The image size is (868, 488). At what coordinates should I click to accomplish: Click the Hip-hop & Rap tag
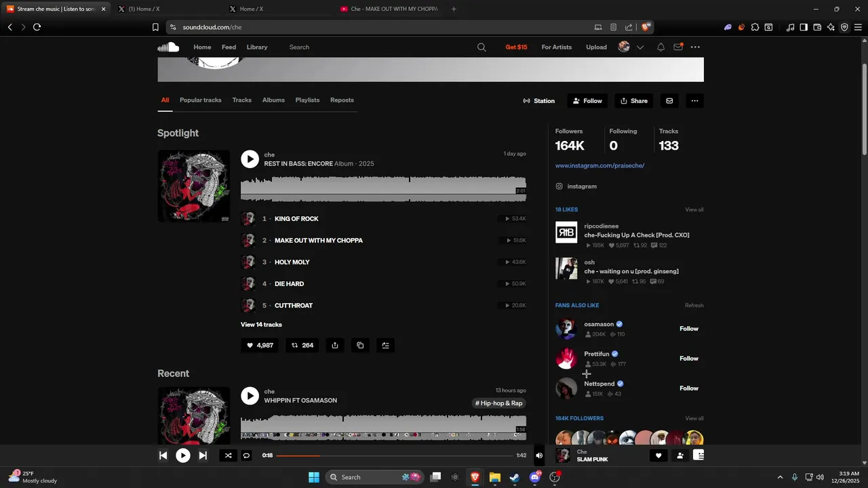499,403
